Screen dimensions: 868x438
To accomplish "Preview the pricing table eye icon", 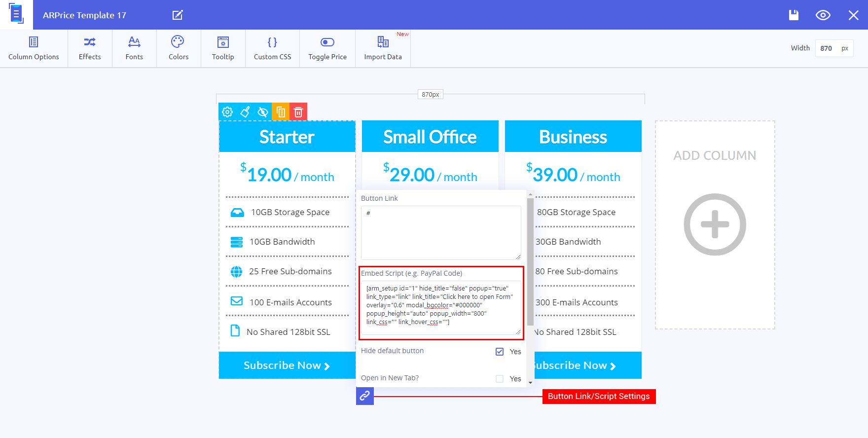I will (823, 15).
